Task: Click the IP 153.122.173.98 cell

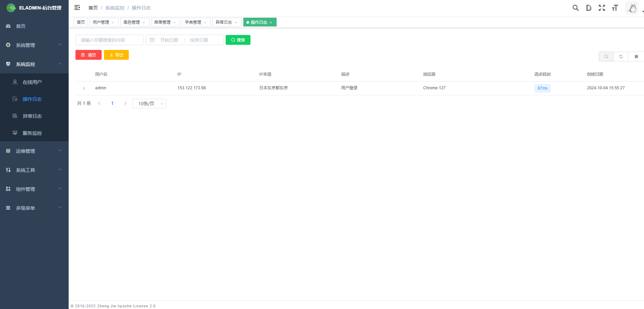Action: pos(192,88)
